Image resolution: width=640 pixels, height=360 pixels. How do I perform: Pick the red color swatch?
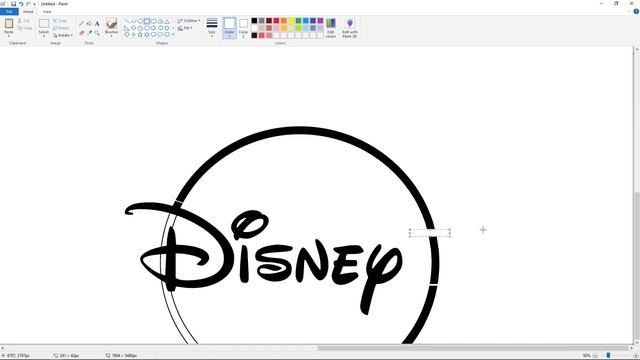(x=276, y=21)
